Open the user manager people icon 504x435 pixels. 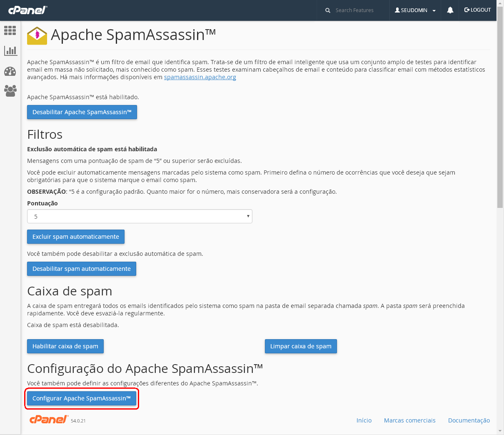10,90
